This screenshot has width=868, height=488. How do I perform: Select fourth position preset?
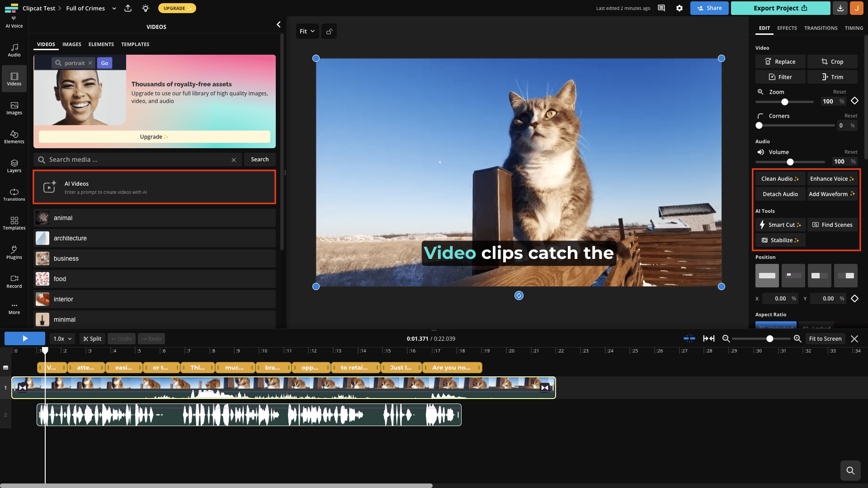point(846,276)
